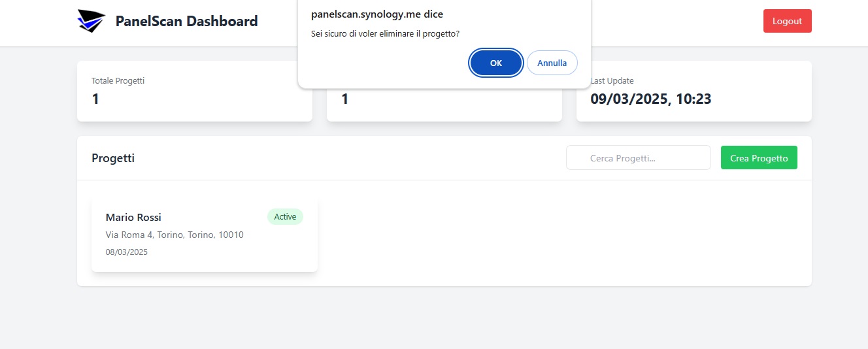Click the message Sei sicuro di voler eliminare
This screenshot has width=868, height=349.
pos(385,33)
